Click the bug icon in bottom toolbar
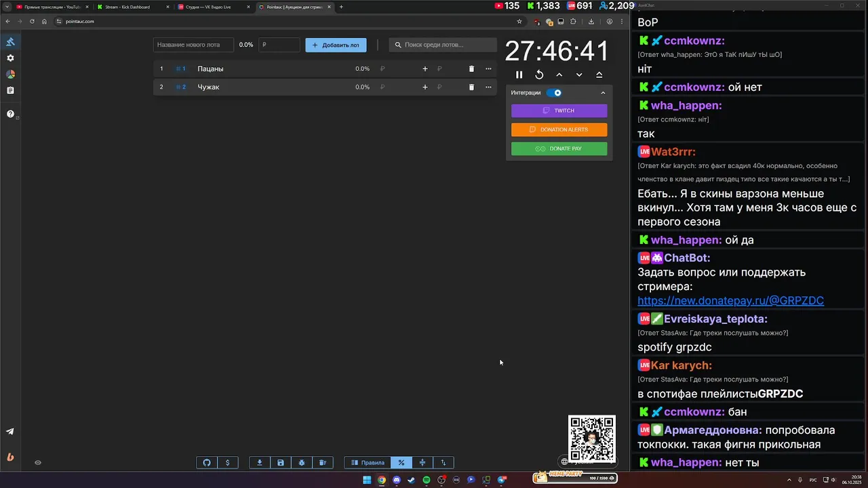Image resolution: width=868 pixels, height=488 pixels. coord(301,463)
